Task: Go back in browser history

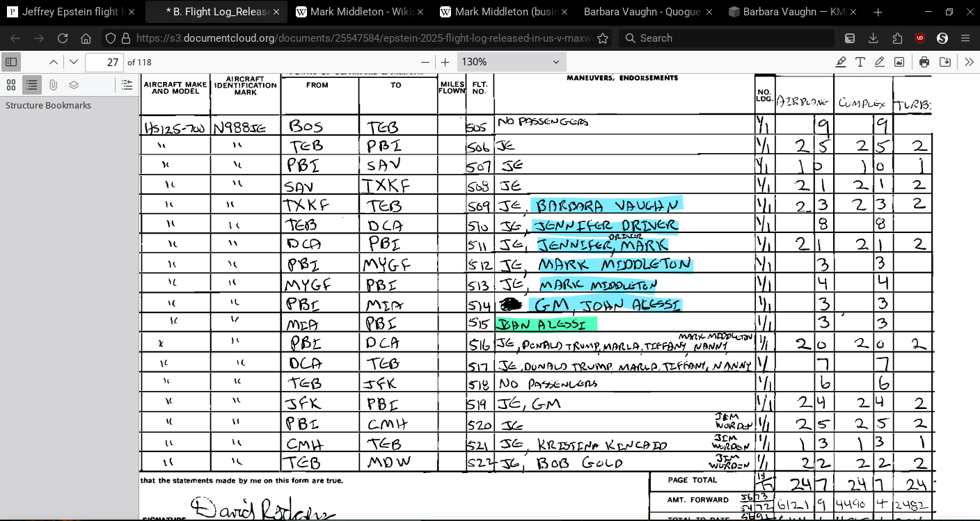Action: pos(15,38)
